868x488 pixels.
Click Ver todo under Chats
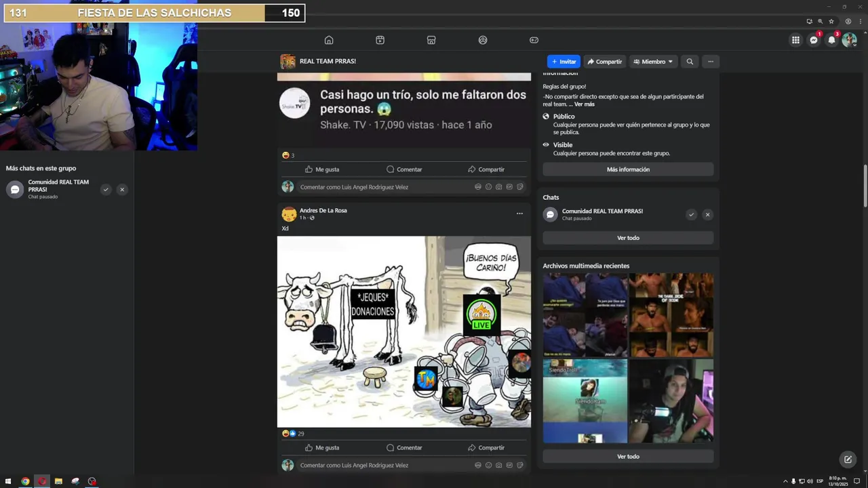[x=628, y=238]
